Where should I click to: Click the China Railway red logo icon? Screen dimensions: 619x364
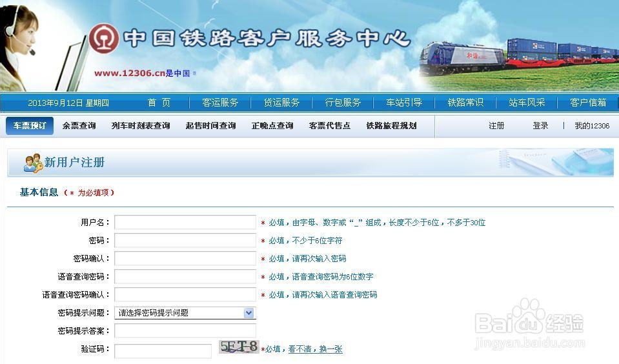click(x=103, y=38)
